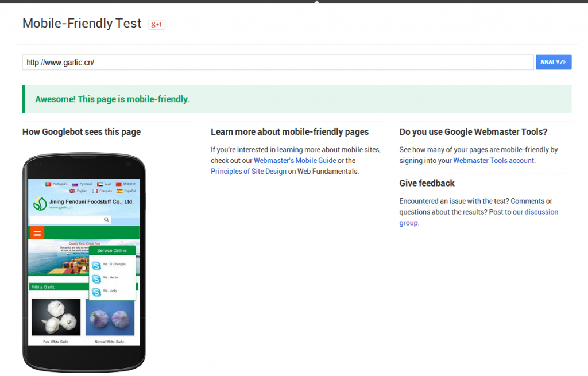Open Webmaster's Mobile Guide link
The width and height of the screenshot is (588, 376).
tap(295, 161)
